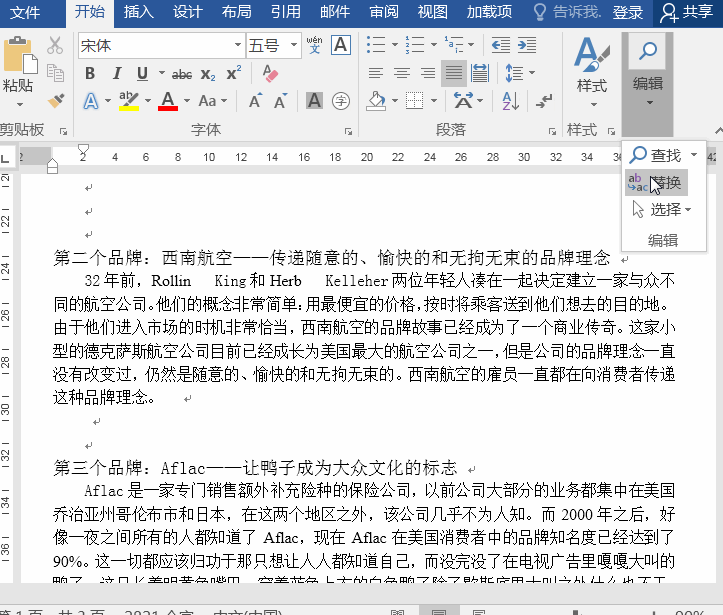723x615 pixels.
Task: Toggle italic formatting
Action: tap(117, 73)
